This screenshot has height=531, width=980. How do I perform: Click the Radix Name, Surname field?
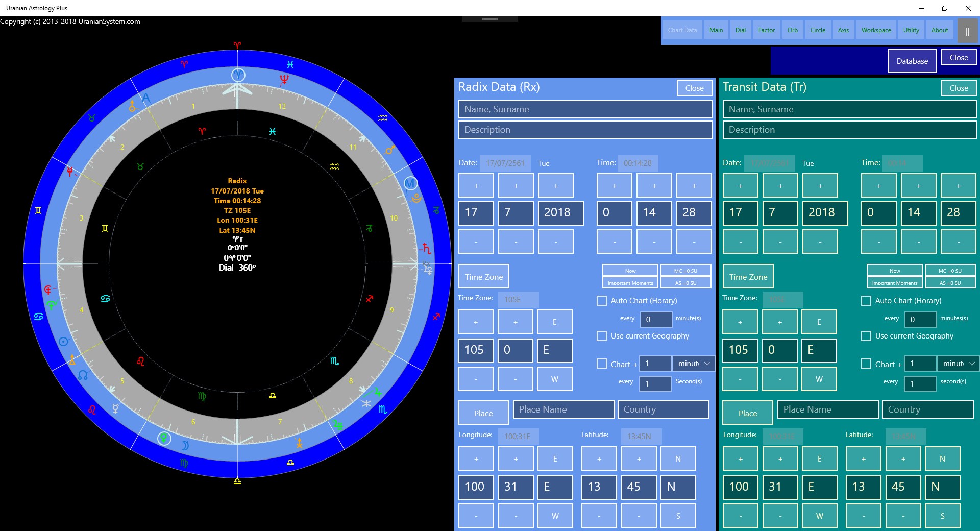(x=585, y=109)
